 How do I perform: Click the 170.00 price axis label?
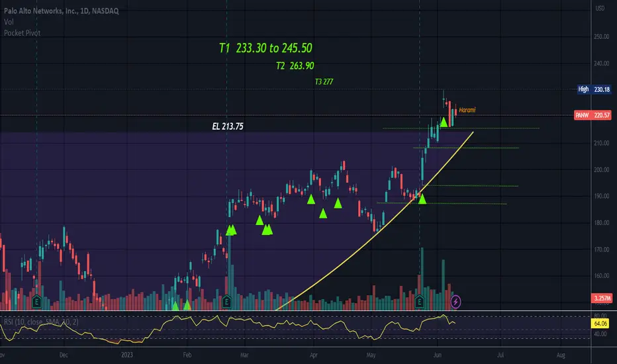(x=601, y=250)
